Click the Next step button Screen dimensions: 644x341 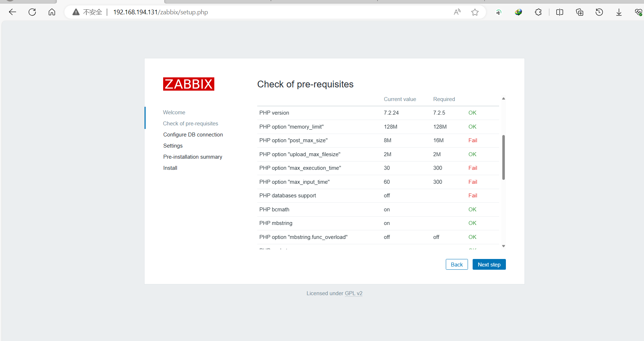tap(489, 264)
